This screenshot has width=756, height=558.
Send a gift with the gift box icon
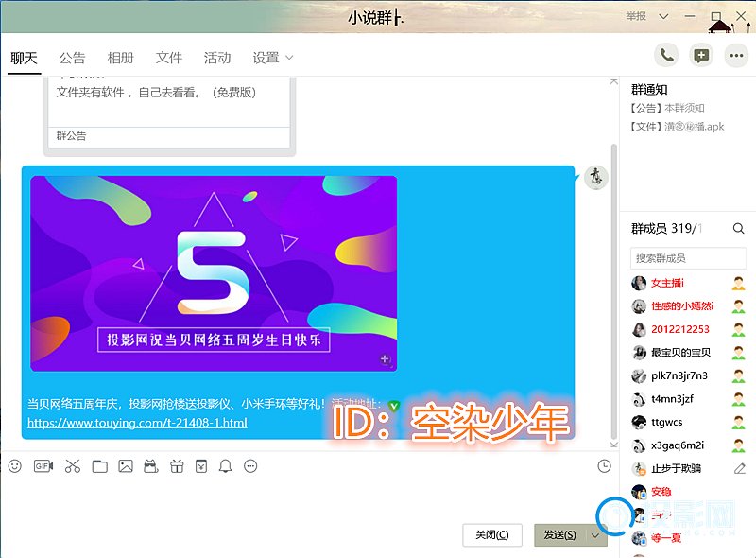coord(177,466)
